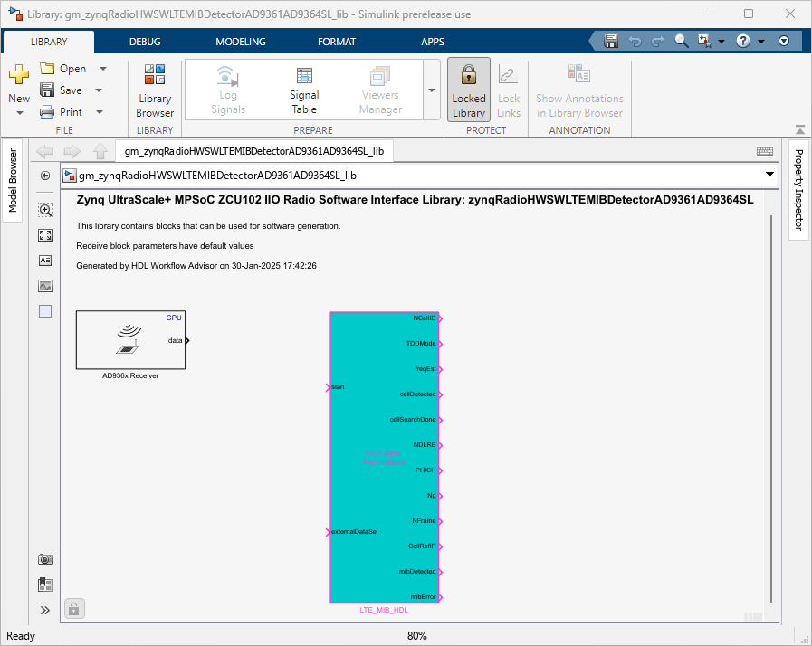812x646 pixels.
Task: Switch to the APPS tab
Action: (433, 42)
